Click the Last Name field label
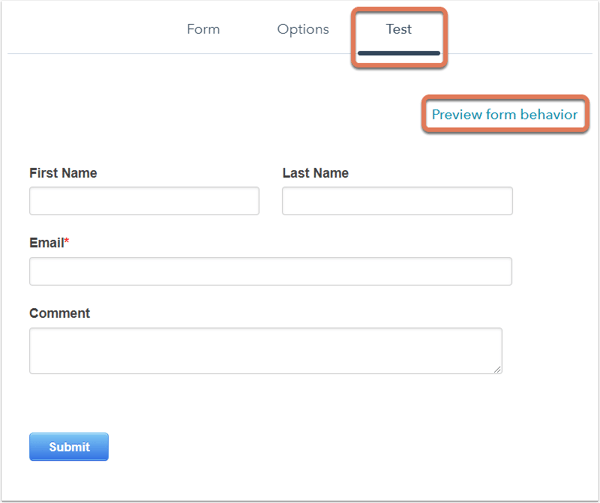Screen dimensions: 600x503 click(x=315, y=173)
